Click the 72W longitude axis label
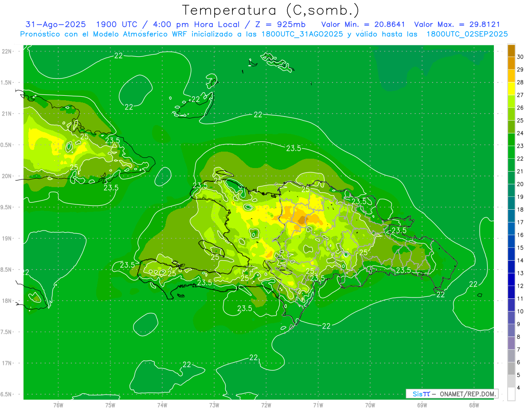532x411 pixels. click(x=266, y=405)
